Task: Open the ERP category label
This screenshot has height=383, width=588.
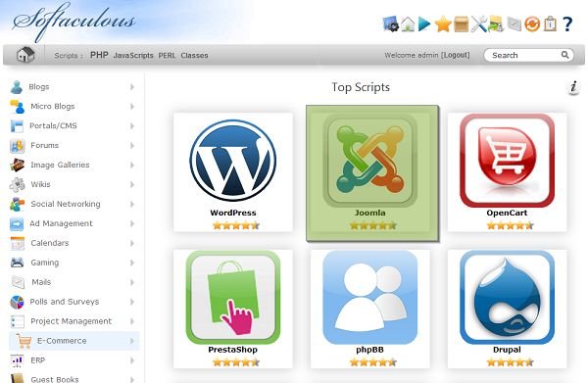Action: pos(38,360)
